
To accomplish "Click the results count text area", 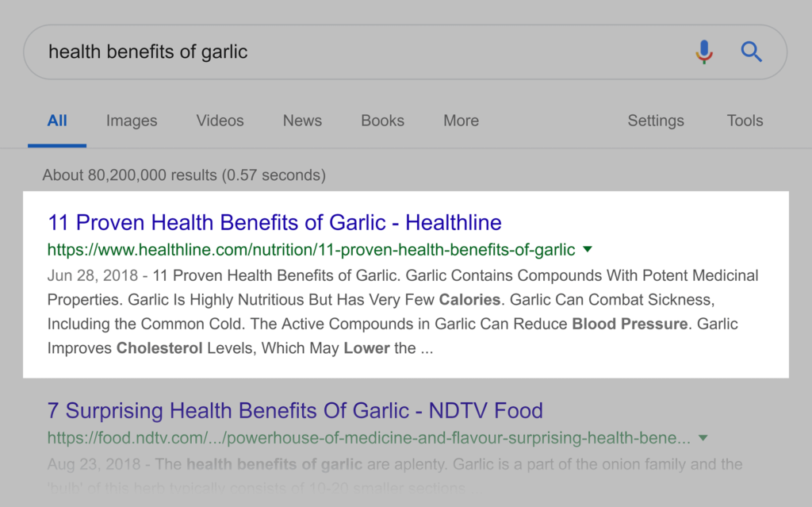I will (x=183, y=175).
